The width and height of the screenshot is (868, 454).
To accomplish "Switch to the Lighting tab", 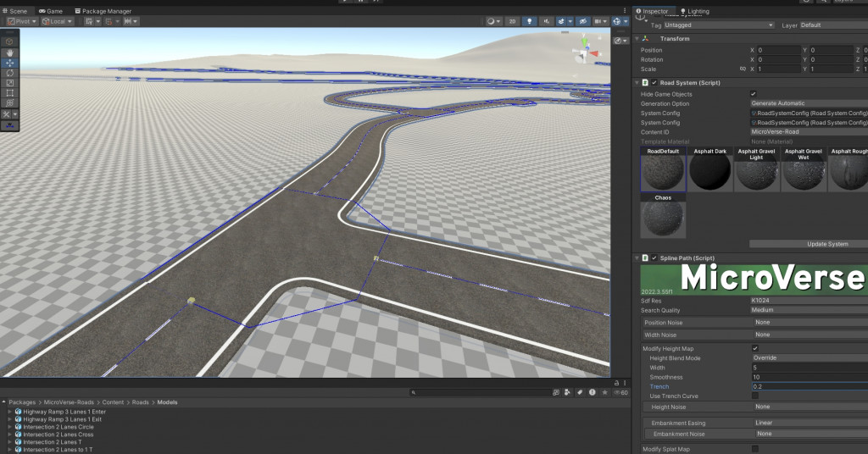I will pos(695,11).
